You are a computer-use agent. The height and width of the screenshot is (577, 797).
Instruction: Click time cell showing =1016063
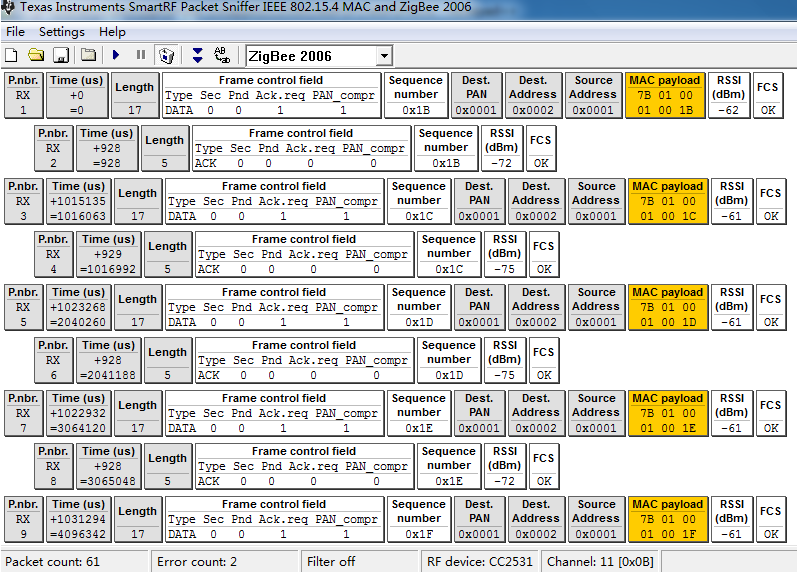[x=78, y=201]
